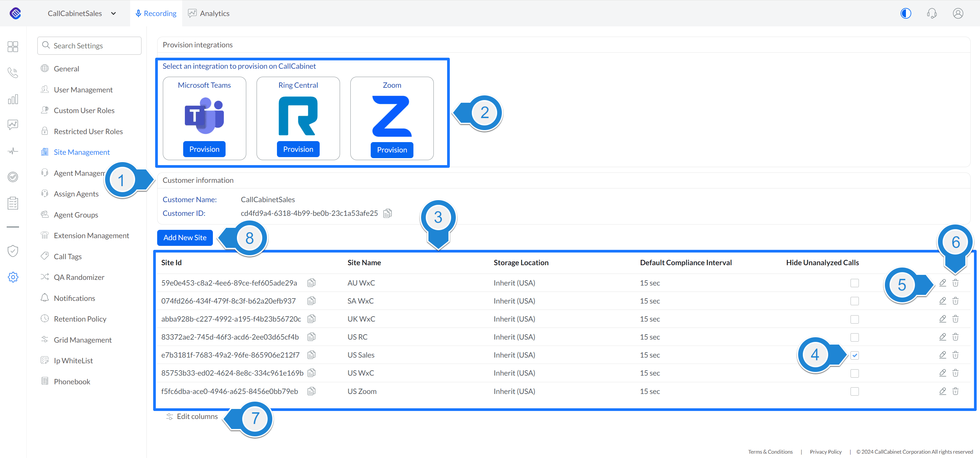The height and width of the screenshot is (458, 980).
Task: Open the settings gear in left sidebar
Action: [13, 277]
